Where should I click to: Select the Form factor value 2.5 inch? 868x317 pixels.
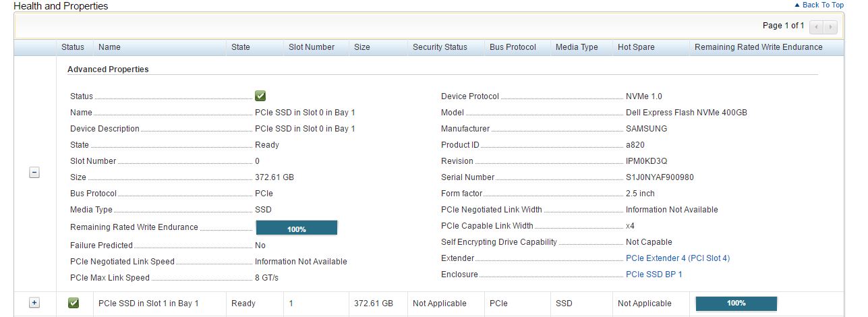tap(640, 194)
